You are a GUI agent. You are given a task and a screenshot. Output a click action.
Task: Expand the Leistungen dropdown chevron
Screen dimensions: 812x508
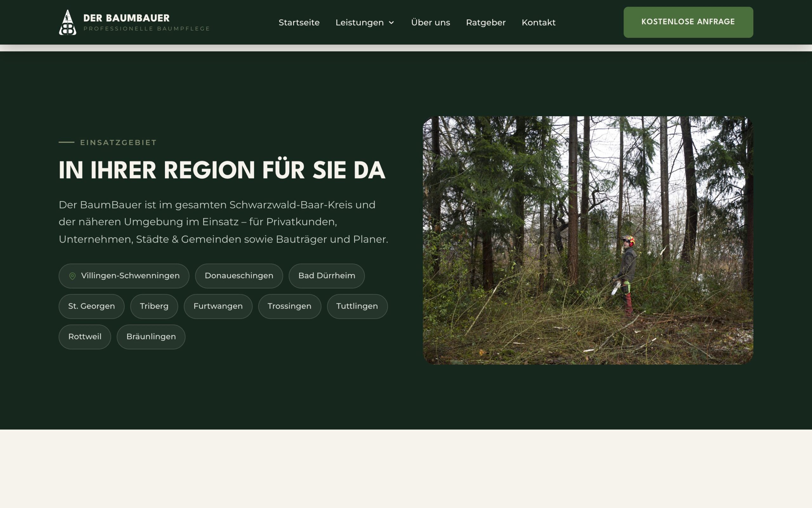[x=391, y=23]
